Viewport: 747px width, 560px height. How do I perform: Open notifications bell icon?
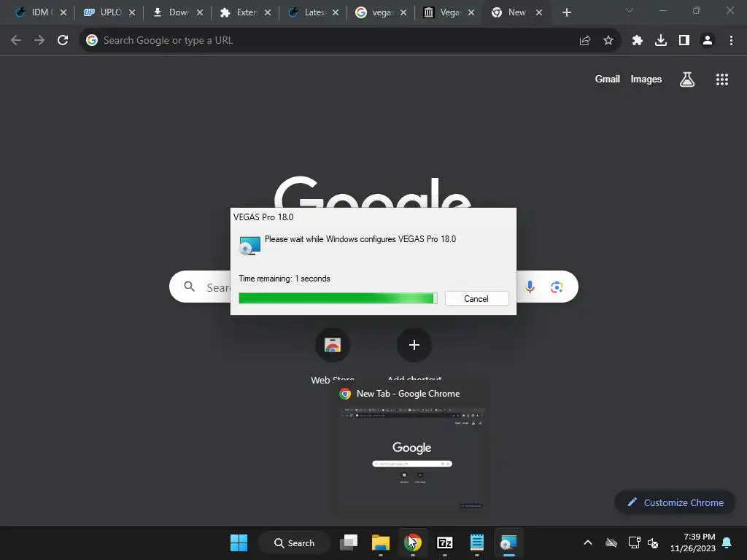coord(727,542)
